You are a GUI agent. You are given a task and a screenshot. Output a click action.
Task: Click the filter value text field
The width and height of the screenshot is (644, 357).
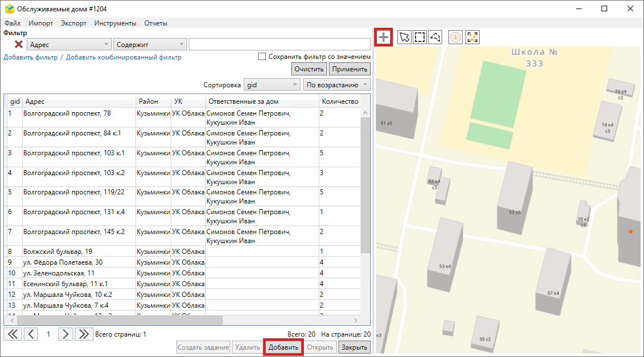tap(279, 44)
